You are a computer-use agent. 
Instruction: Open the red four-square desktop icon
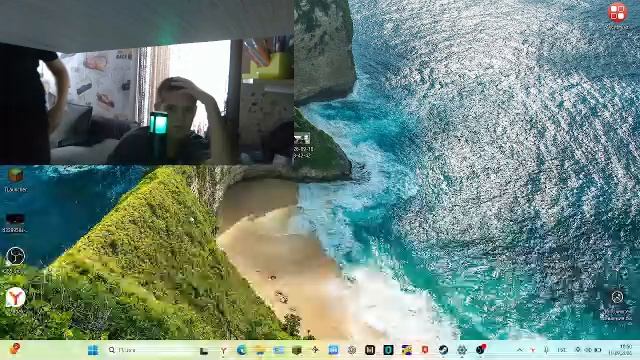click(x=617, y=16)
